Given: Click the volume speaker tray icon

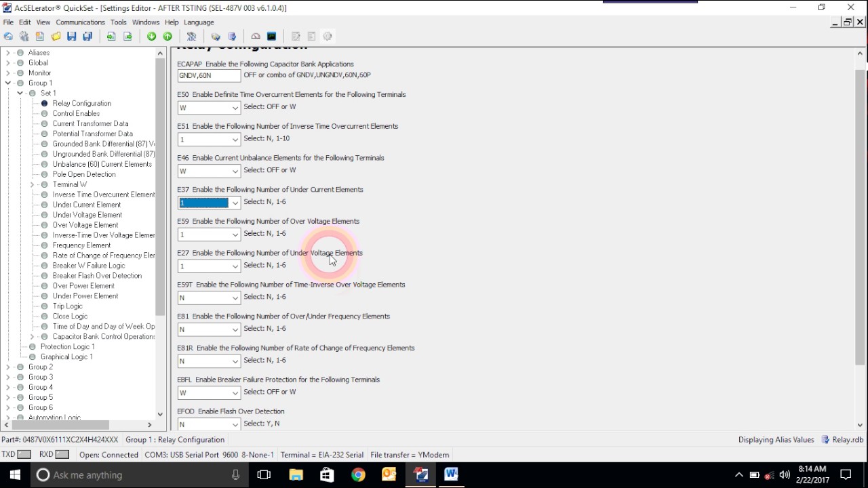Looking at the screenshot, I should point(785,475).
